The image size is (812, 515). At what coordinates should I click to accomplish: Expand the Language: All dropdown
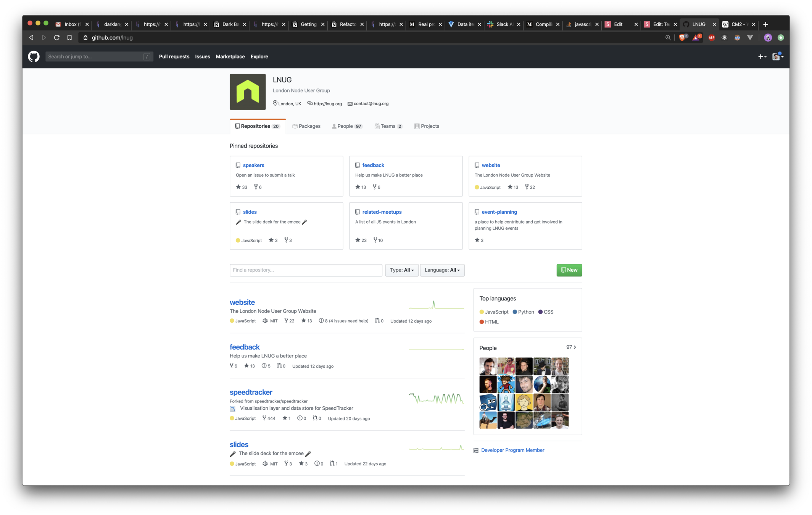click(442, 270)
